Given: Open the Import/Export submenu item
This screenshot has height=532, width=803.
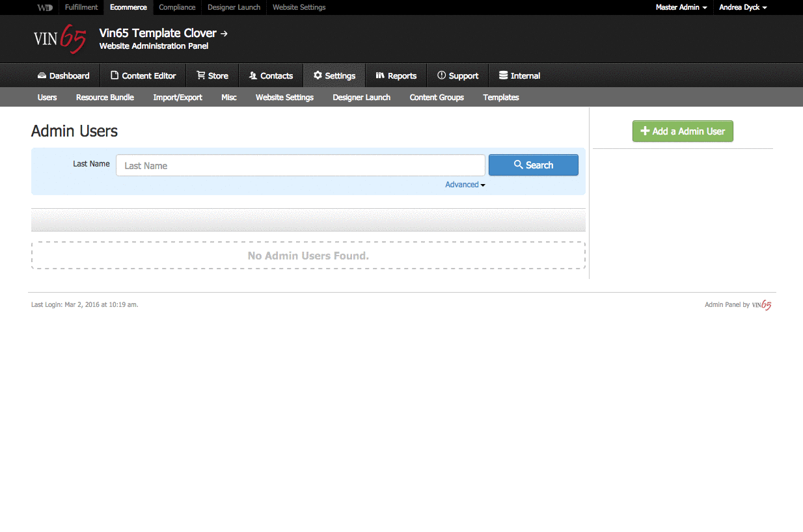Looking at the screenshot, I should point(178,97).
